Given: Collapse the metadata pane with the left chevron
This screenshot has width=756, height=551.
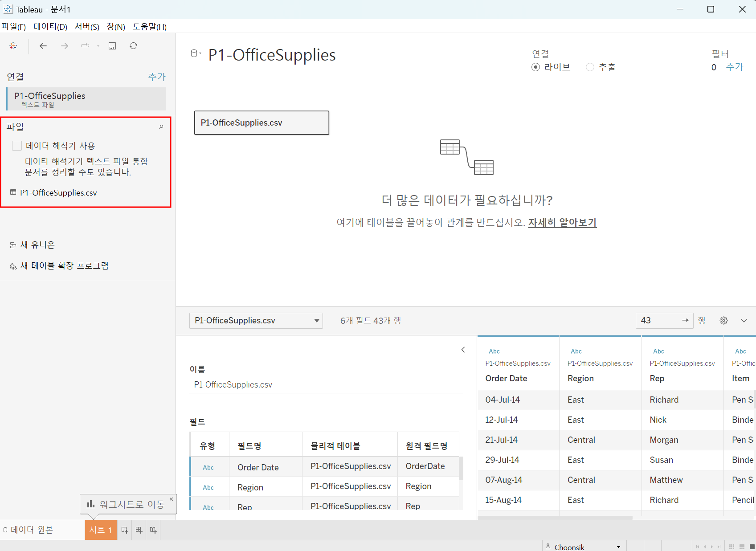Looking at the screenshot, I should pos(463,350).
